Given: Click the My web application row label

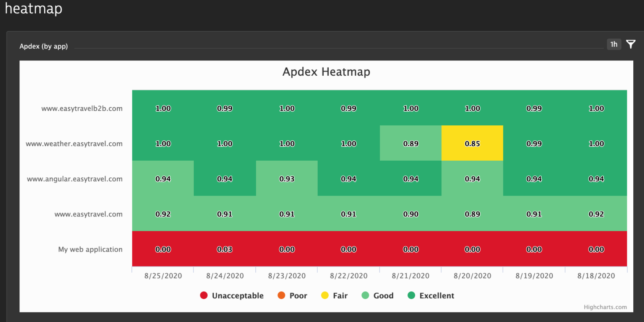Looking at the screenshot, I should (x=90, y=249).
